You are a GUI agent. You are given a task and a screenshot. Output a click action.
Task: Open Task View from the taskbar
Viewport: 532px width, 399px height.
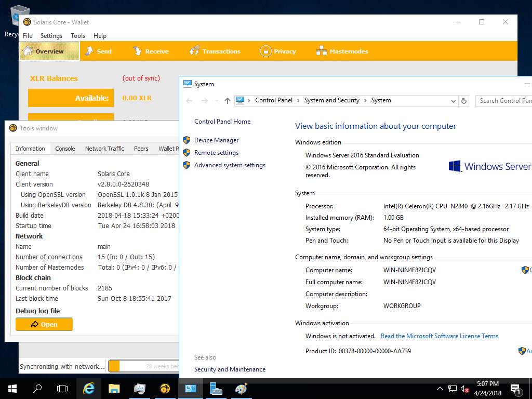click(x=62, y=389)
